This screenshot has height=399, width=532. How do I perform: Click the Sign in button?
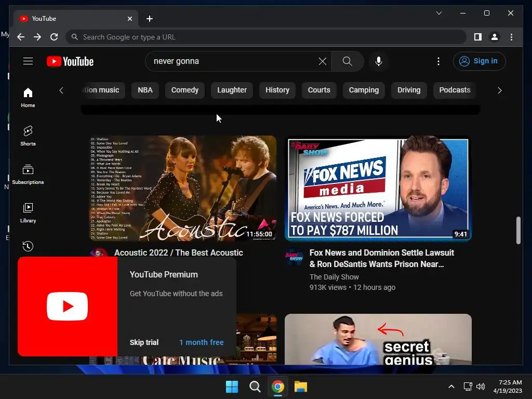click(x=479, y=61)
